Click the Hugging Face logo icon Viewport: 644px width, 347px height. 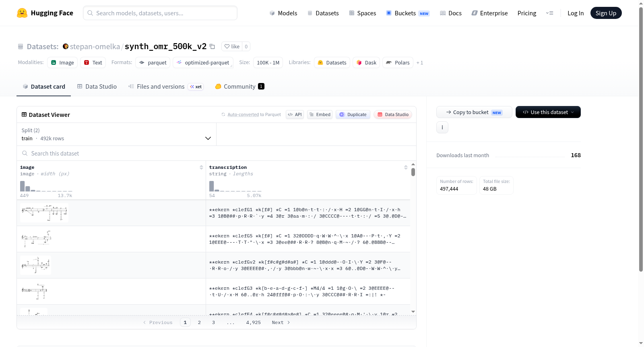(x=22, y=13)
